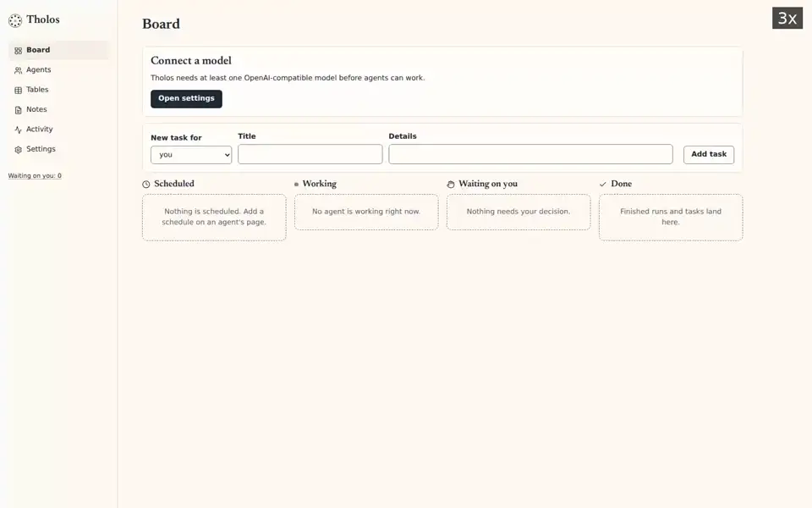Click the Nothing needs your decision card
Viewport: 812px width, 508px height.
click(x=518, y=212)
